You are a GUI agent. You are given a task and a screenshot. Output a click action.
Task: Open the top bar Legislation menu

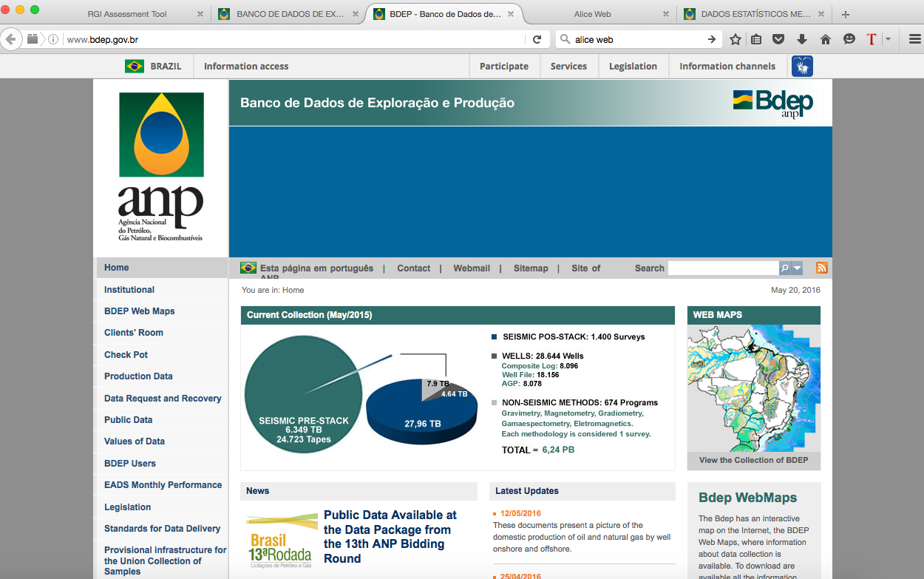click(x=633, y=66)
